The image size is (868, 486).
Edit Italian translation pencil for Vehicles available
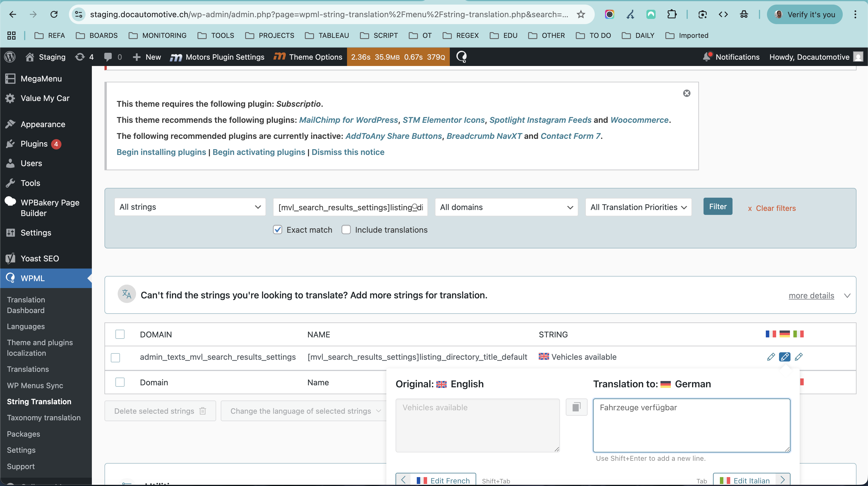pos(799,357)
